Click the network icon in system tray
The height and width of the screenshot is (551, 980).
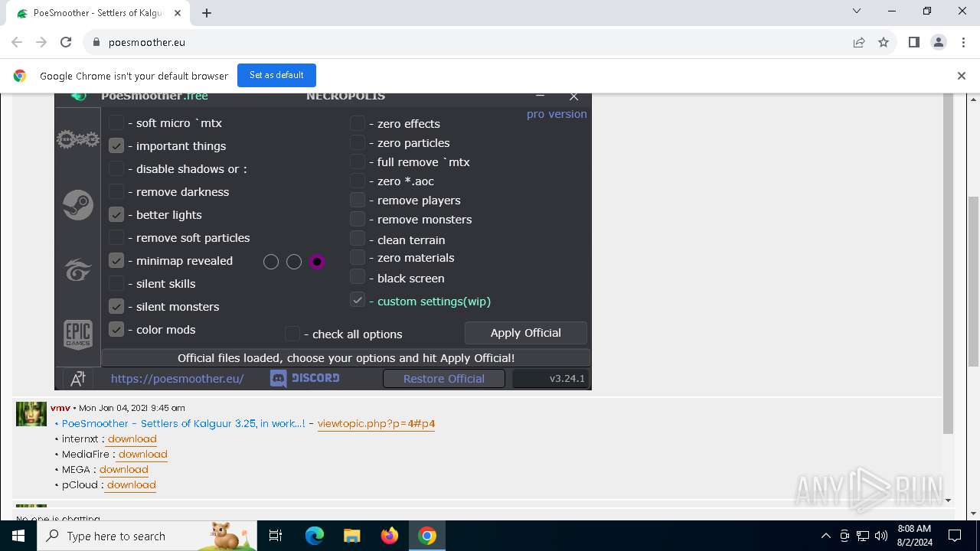(863, 536)
